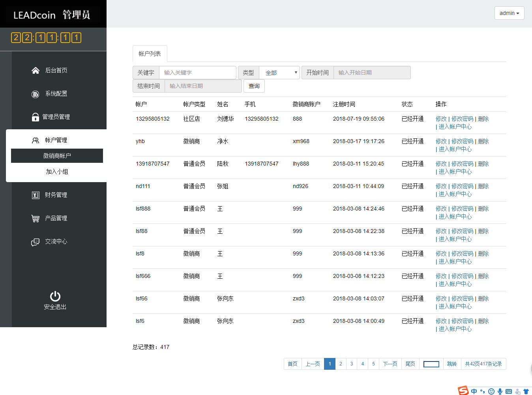Go to page 2
The height and width of the screenshot is (395, 532).
341,364
